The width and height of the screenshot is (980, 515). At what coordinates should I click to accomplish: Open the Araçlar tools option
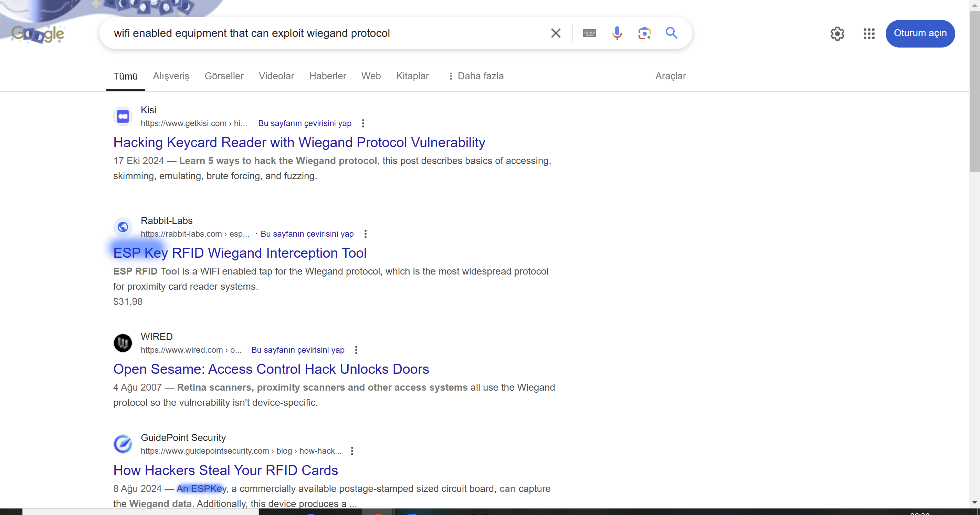tap(670, 76)
